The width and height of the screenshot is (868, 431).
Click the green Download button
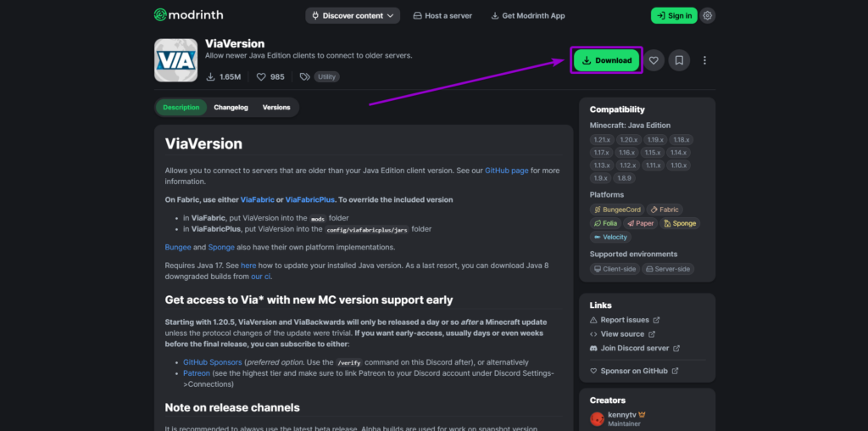(607, 60)
